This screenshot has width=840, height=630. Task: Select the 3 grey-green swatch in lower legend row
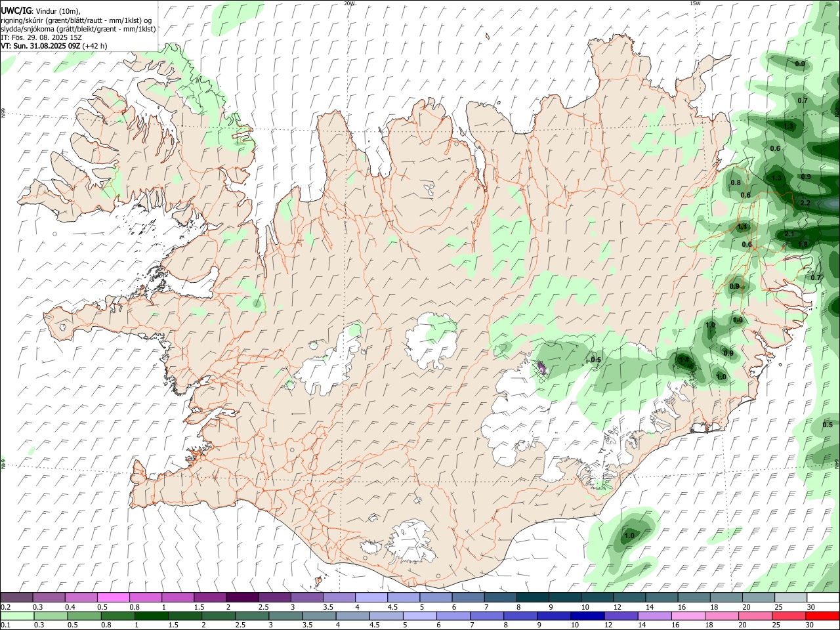click(285, 616)
